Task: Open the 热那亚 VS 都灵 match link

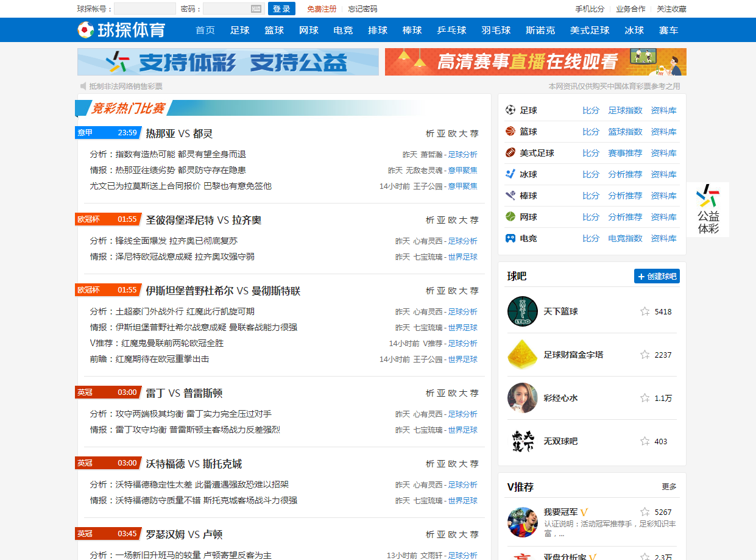Action: [179, 133]
